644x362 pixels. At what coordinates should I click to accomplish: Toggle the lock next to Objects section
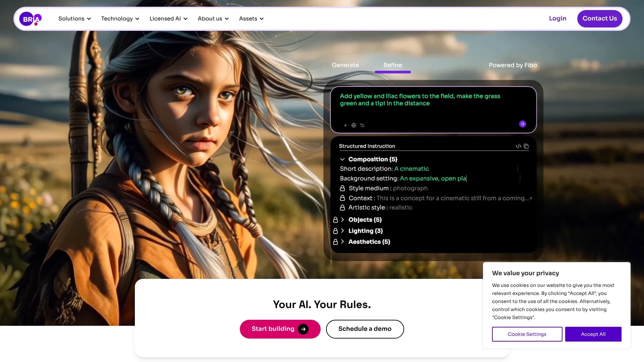click(335, 220)
